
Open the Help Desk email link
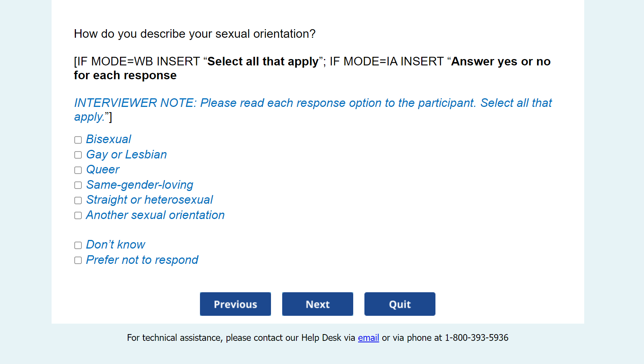(x=368, y=338)
